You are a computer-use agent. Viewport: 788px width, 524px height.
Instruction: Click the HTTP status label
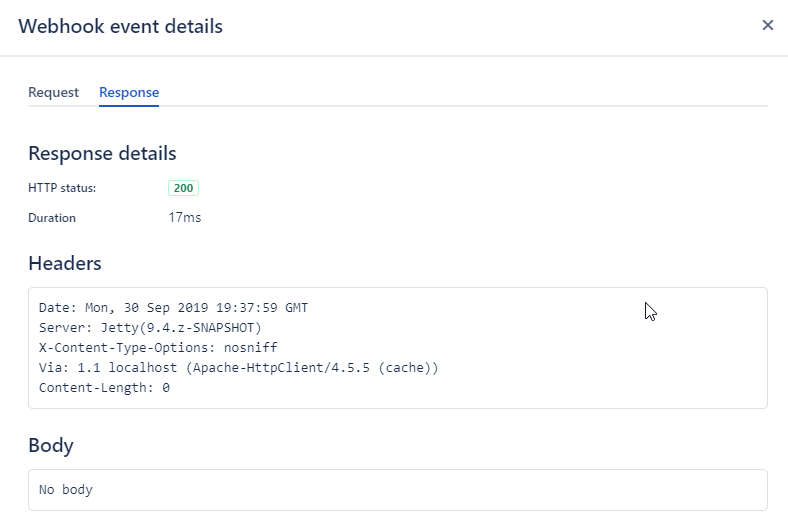click(62, 188)
